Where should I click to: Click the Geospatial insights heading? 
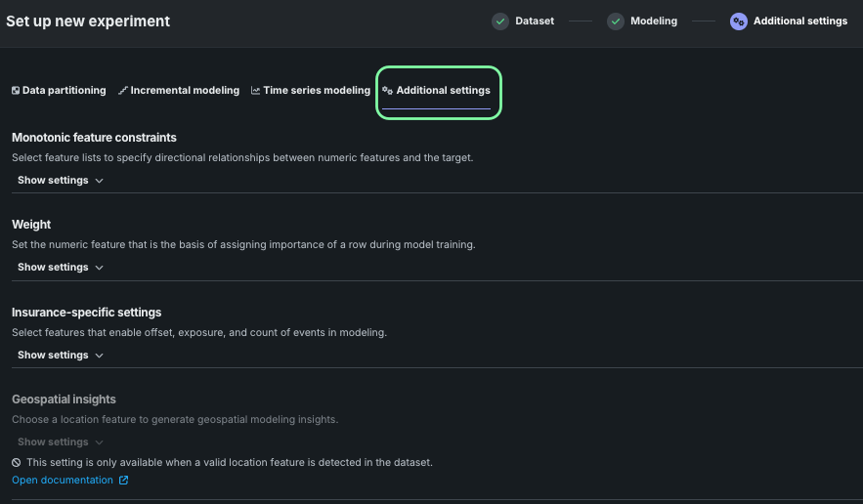point(64,399)
